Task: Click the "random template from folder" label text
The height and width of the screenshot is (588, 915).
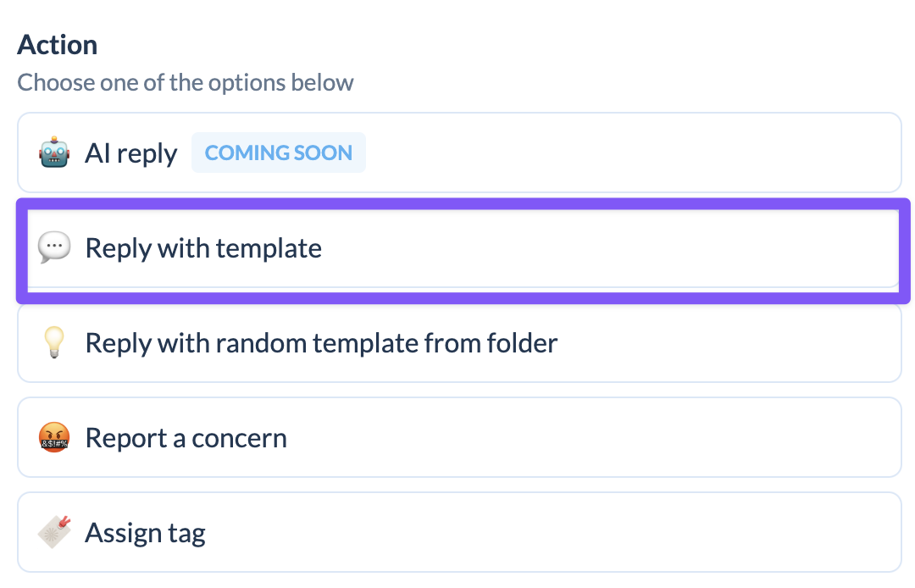Action: tap(386, 343)
